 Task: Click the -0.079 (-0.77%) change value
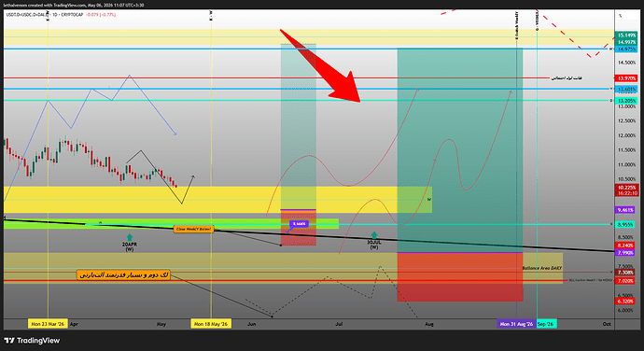coord(101,14)
